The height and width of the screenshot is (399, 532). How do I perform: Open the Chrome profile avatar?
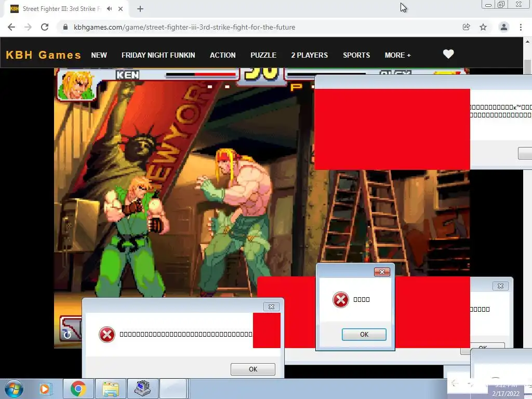coord(504,27)
